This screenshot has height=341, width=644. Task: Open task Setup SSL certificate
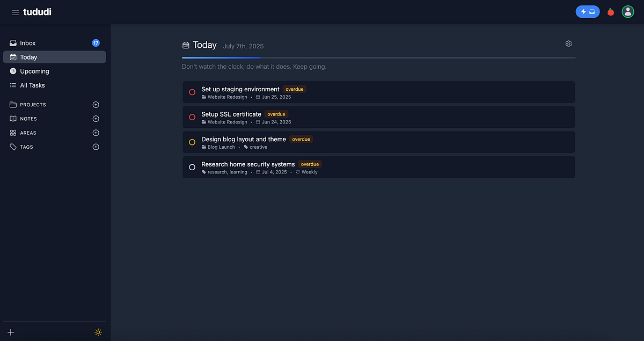231,114
